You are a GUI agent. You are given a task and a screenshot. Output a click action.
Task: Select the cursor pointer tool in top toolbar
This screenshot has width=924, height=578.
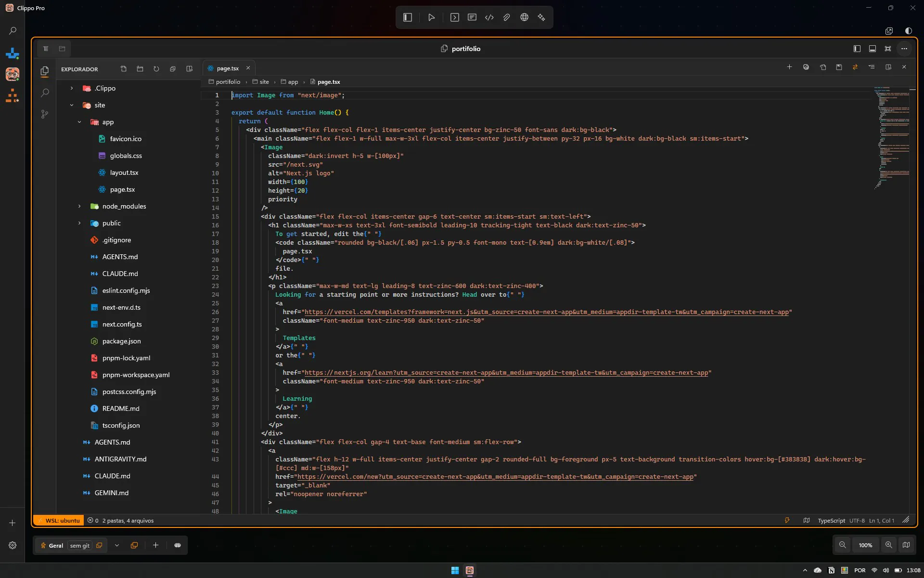(431, 17)
